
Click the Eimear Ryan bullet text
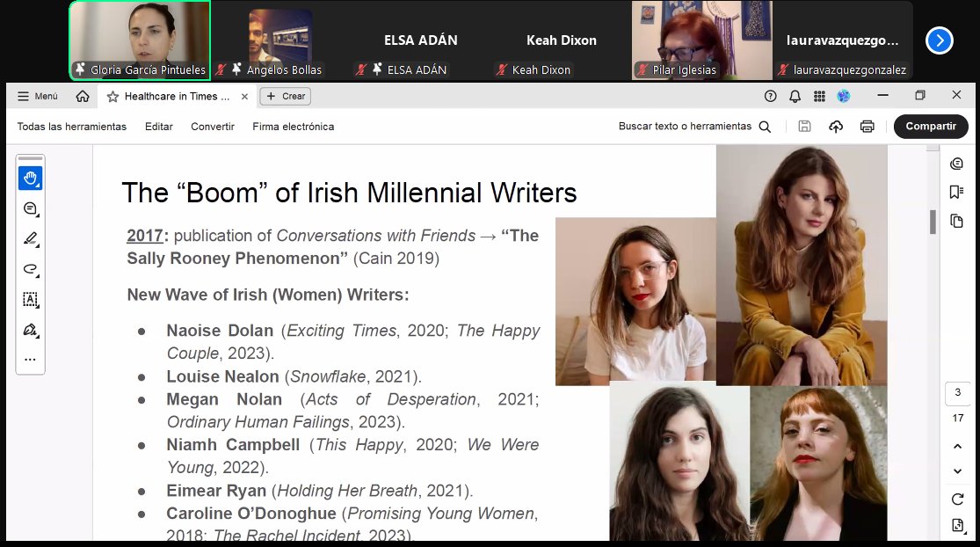(319, 491)
